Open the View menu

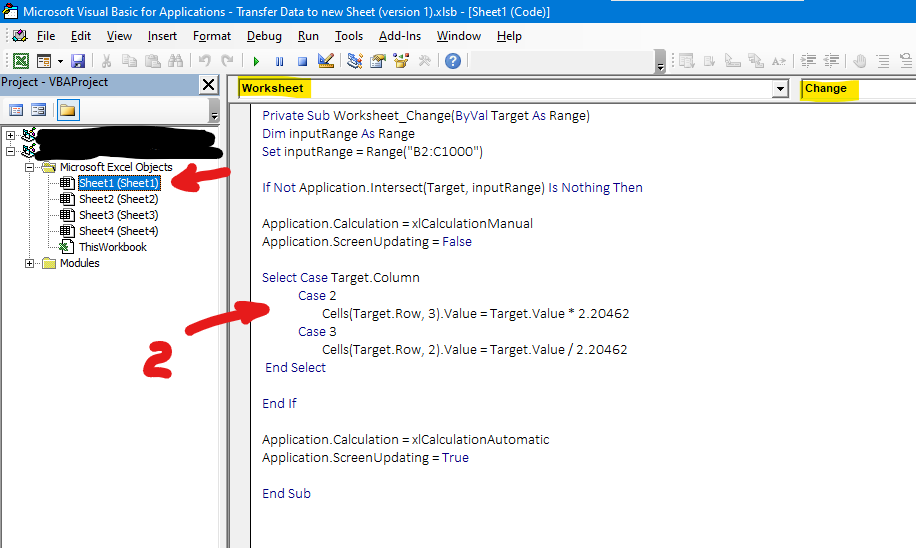[119, 36]
